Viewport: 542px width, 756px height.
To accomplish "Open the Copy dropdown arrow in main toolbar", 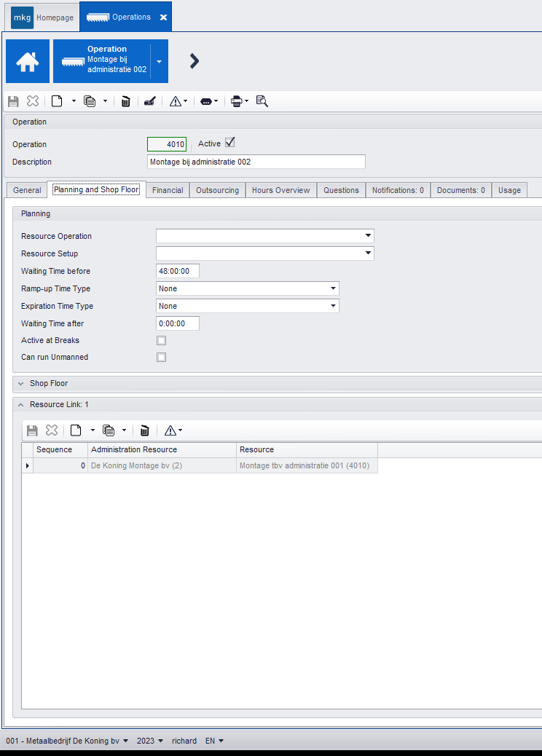I will [x=105, y=101].
